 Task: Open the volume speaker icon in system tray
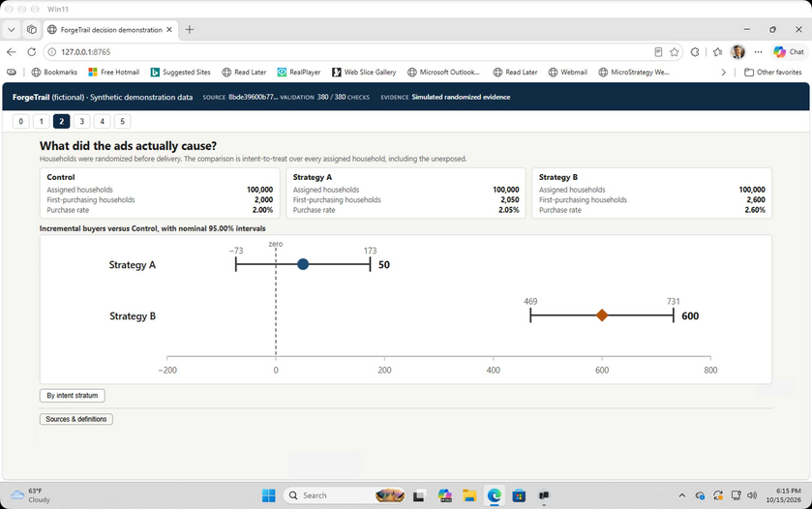pos(752,495)
